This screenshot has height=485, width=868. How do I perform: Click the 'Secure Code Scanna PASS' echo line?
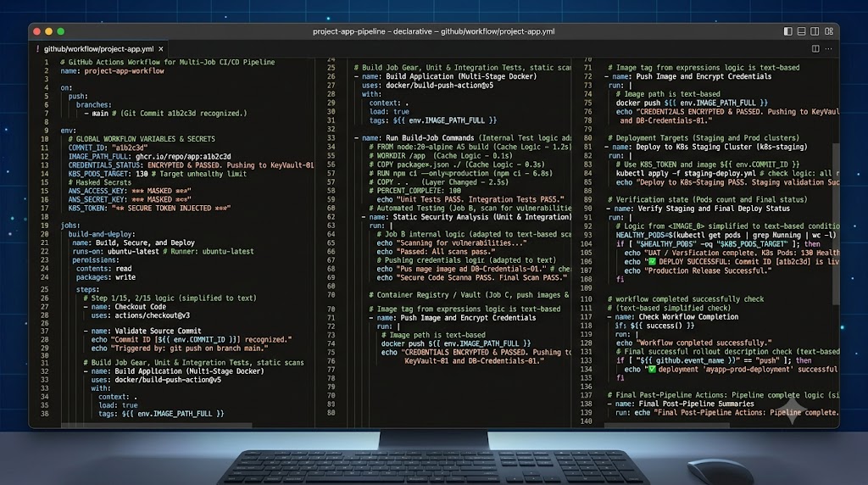(472, 277)
